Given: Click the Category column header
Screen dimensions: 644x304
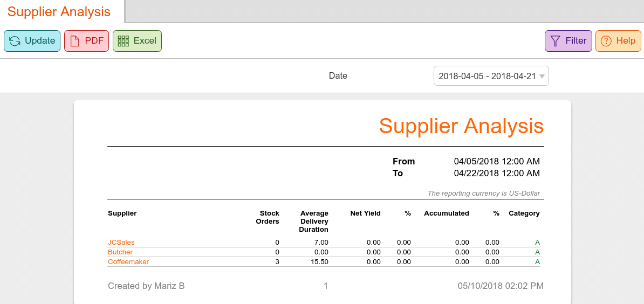Looking at the screenshot, I should click(x=524, y=213).
